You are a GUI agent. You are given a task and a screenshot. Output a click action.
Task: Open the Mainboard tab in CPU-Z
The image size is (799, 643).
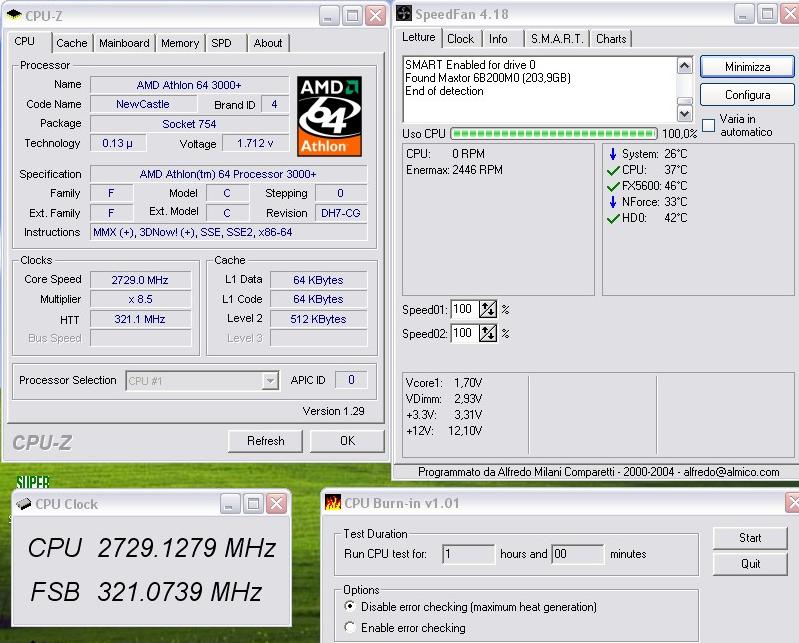124,43
